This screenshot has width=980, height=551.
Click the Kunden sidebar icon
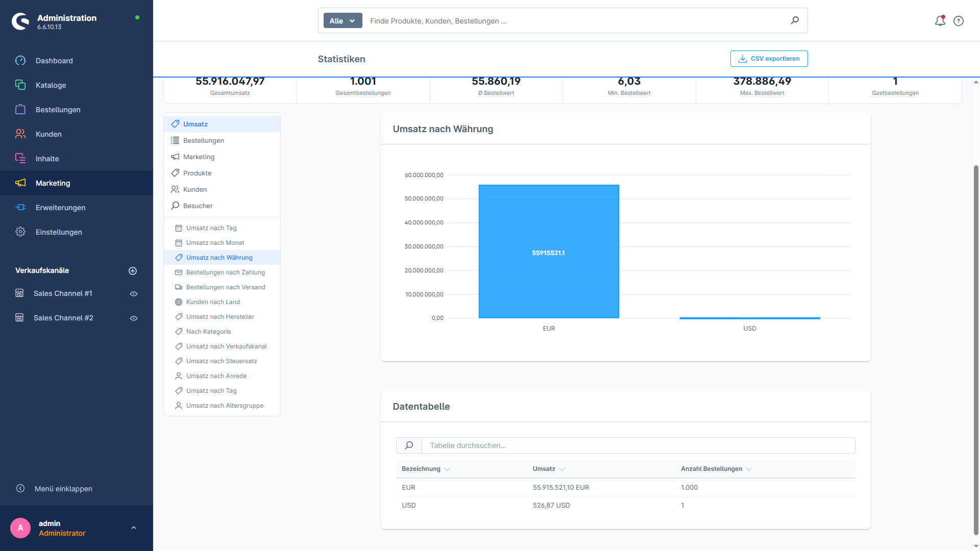20,134
